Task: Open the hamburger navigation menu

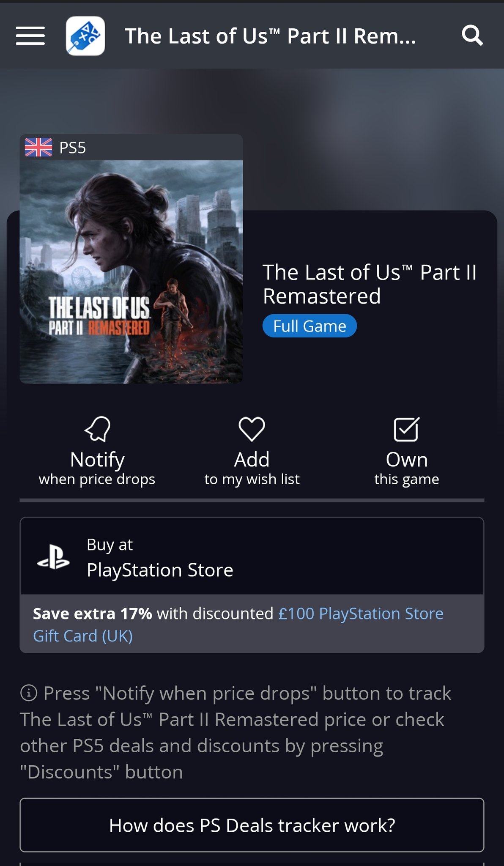Action: coord(30,36)
